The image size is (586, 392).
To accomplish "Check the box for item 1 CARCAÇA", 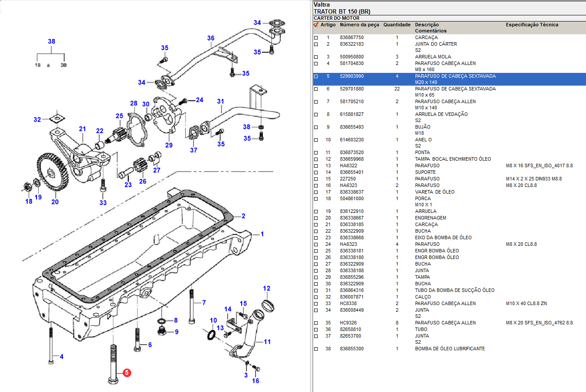I will (x=316, y=38).
